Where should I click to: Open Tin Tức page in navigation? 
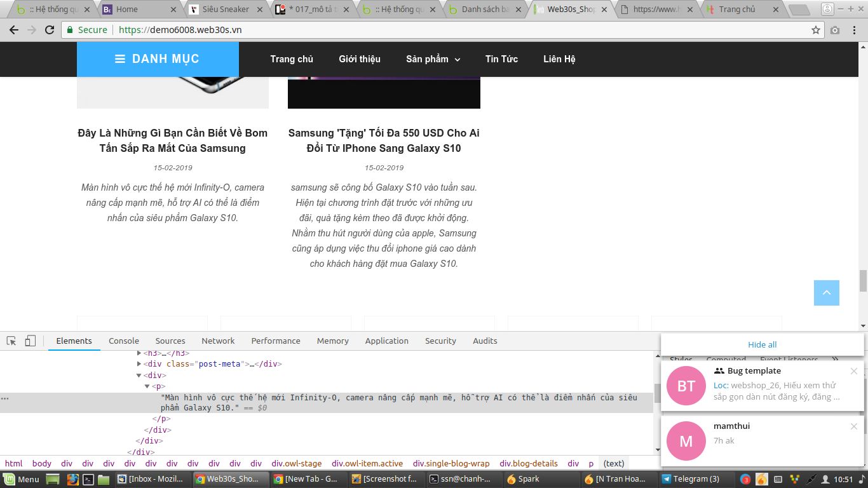point(501,59)
